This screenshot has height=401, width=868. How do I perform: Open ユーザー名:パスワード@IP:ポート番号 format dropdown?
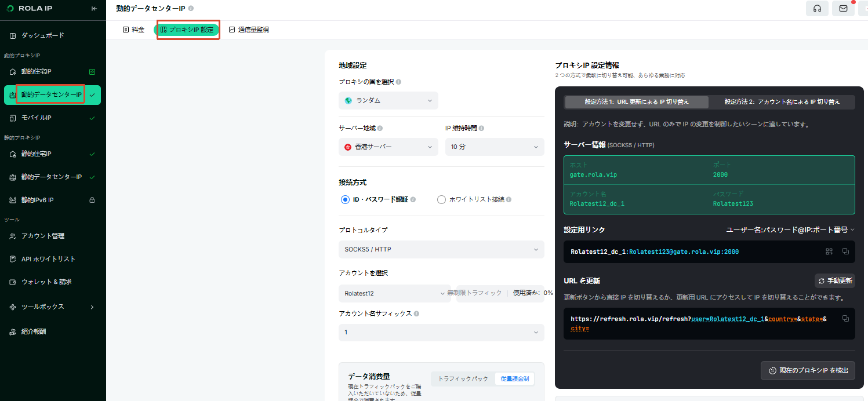point(790,230)
